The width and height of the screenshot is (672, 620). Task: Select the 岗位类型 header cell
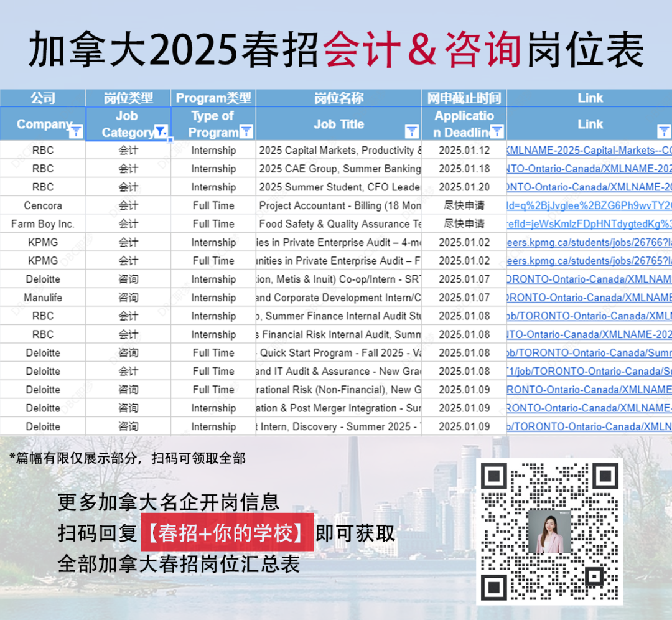(128, 98)
